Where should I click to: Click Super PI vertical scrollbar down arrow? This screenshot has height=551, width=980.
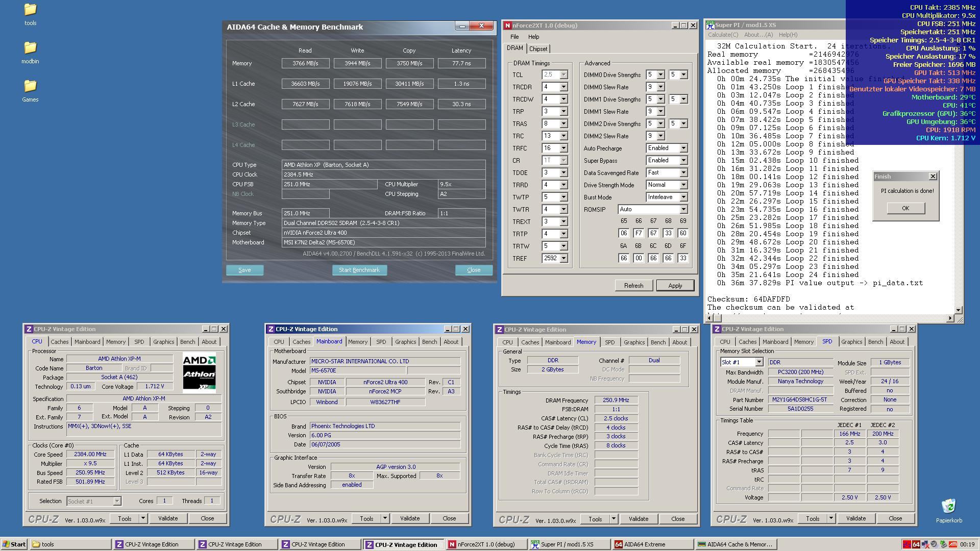958,310
